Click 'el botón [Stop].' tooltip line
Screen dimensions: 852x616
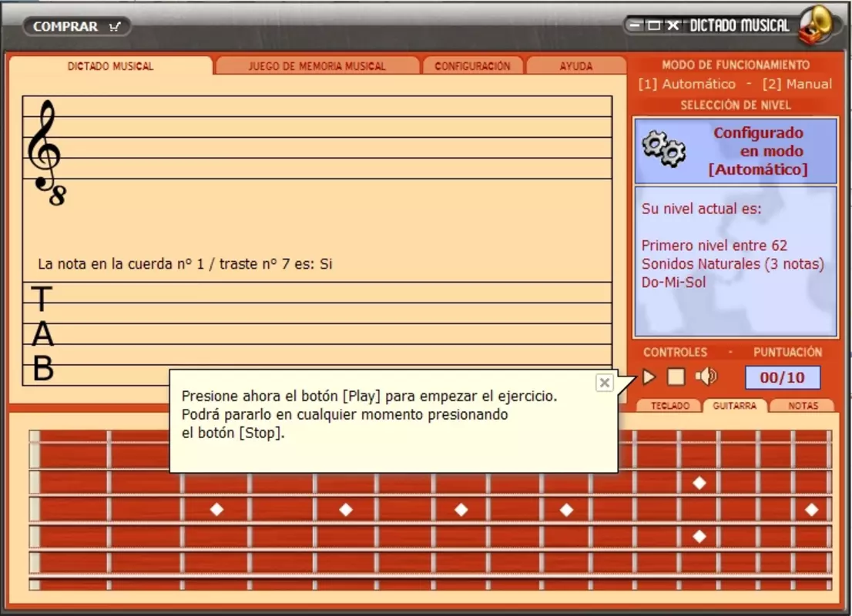233,433
